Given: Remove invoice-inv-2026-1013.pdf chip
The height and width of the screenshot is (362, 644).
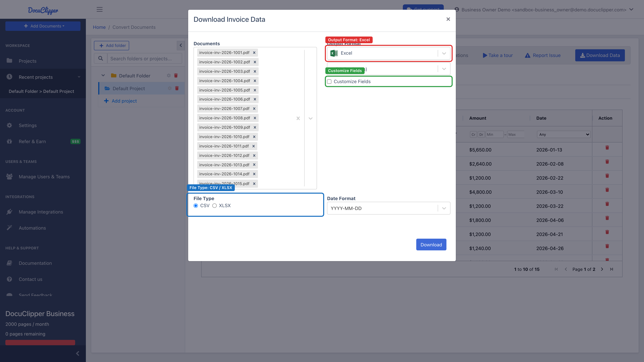Looking at the screenshot, I should coord(254,165).
